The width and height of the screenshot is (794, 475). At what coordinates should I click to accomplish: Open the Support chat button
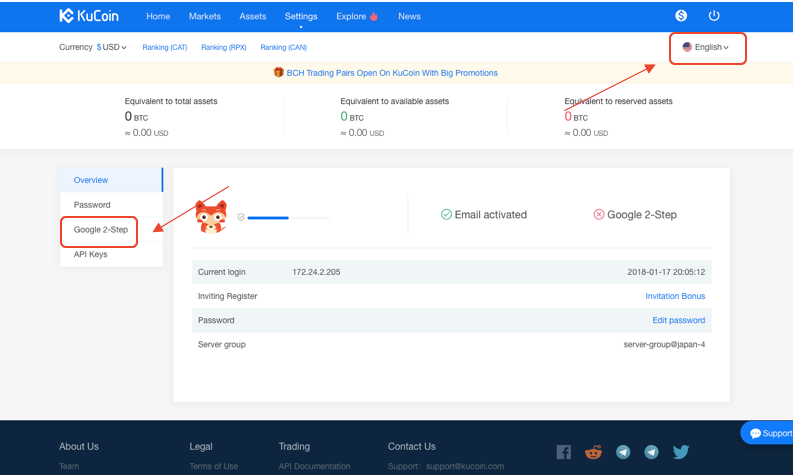[x=767, y=433]
